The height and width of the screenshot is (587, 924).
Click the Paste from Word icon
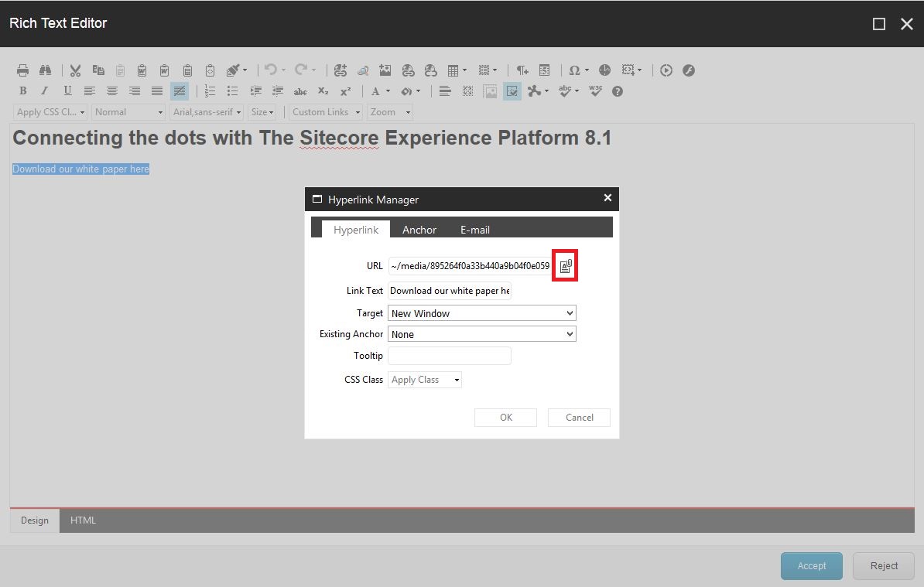[142, 70]
